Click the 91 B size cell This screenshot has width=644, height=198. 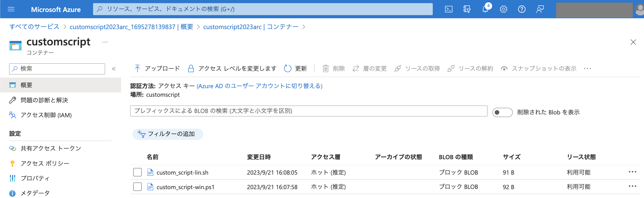pos(508,173)
